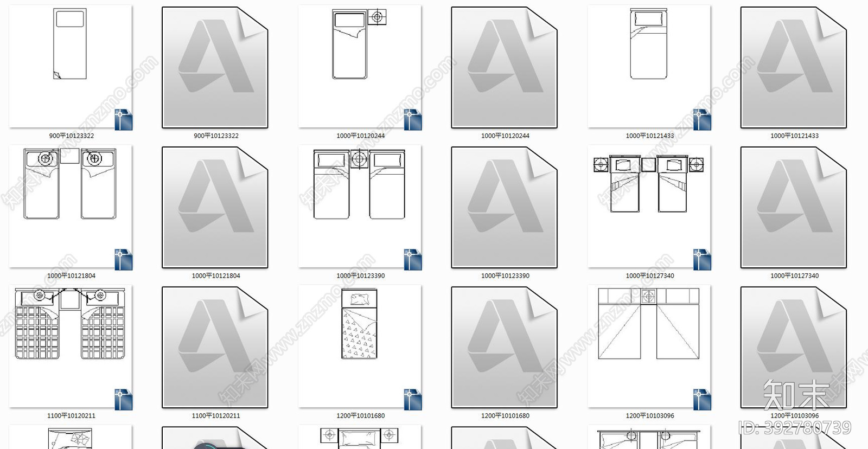Select the 1000平10123390 twin beds drawing preview
The width and height of the screenshot is (868, 449).
(x=360, y=207)
